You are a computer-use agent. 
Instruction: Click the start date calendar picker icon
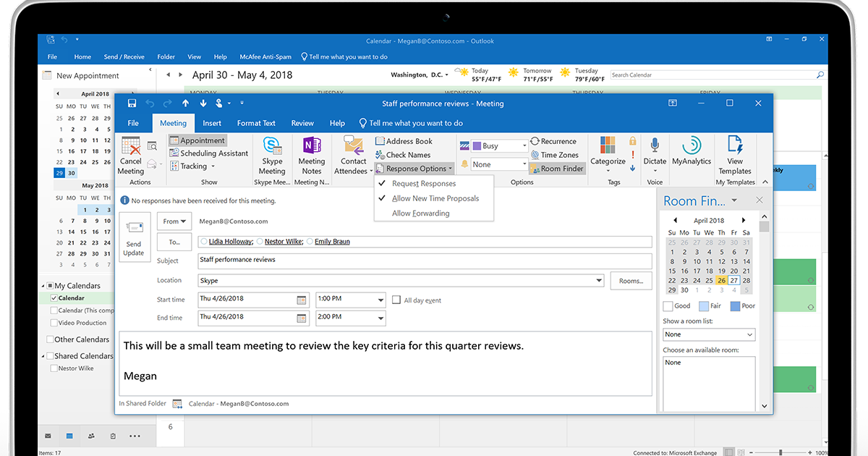[302, 300]
